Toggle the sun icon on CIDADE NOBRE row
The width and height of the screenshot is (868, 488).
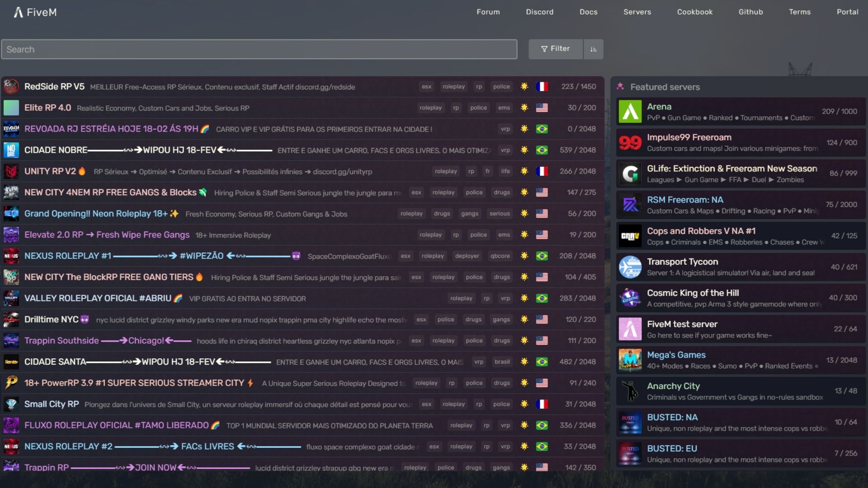click(x=524, y=150)
